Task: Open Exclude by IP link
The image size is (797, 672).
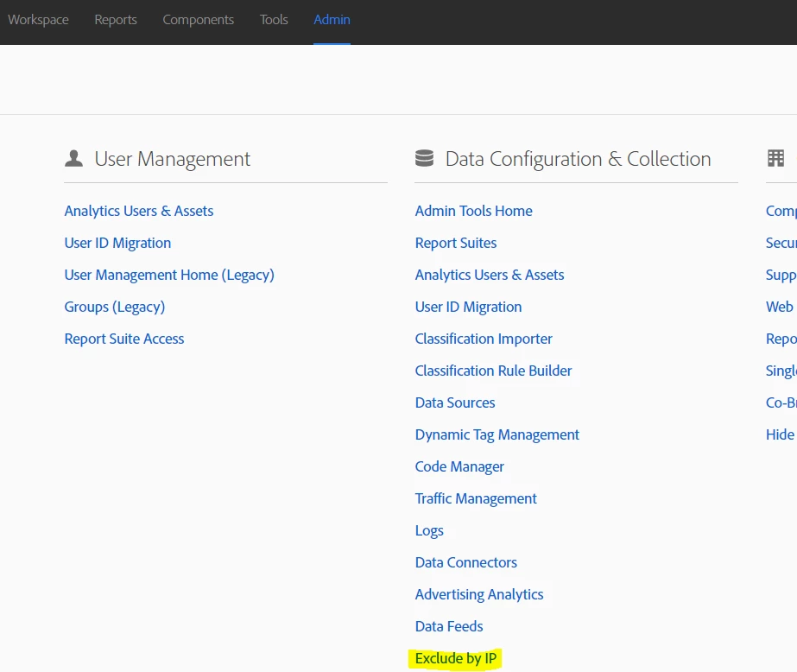Action: tap(455, 658)
